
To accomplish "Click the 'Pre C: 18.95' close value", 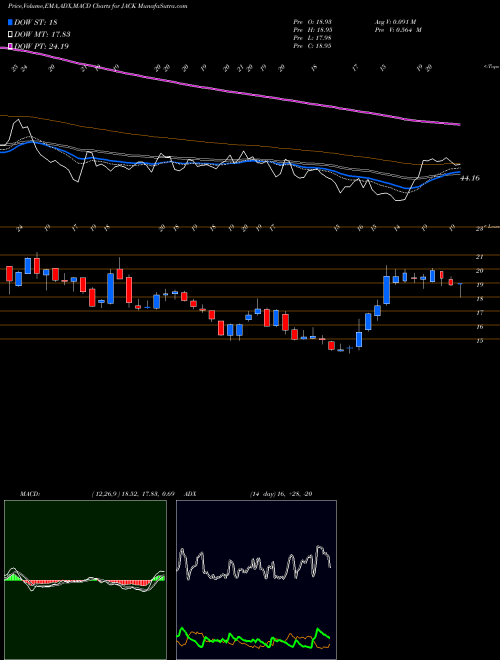I will pos(312,46).
